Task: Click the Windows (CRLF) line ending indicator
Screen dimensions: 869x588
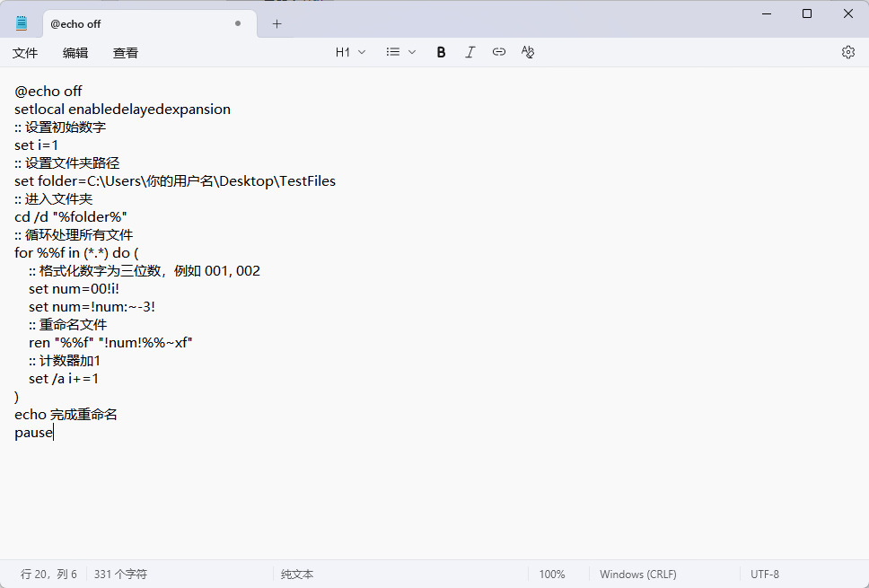Action: [637, 574]
